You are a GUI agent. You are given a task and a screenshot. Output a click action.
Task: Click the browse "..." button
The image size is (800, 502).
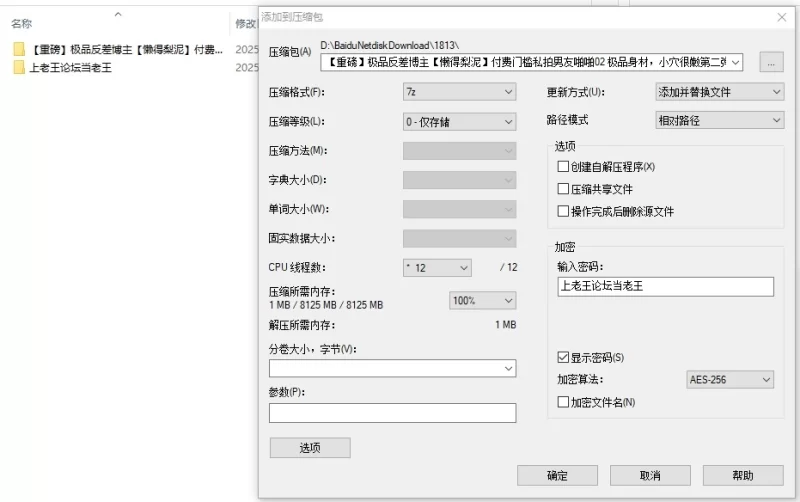[771, 62]
